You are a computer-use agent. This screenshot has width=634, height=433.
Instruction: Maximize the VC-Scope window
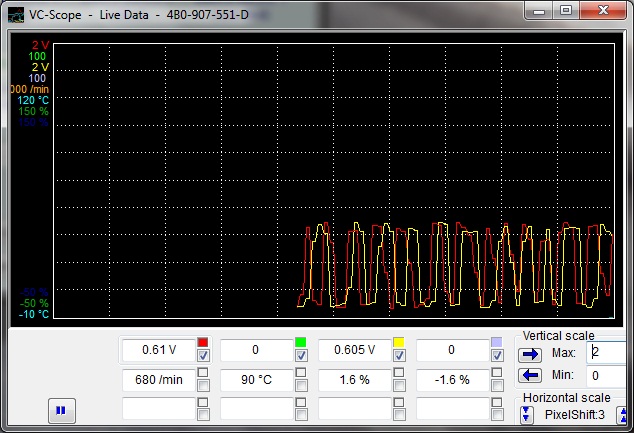pos(567,11)
